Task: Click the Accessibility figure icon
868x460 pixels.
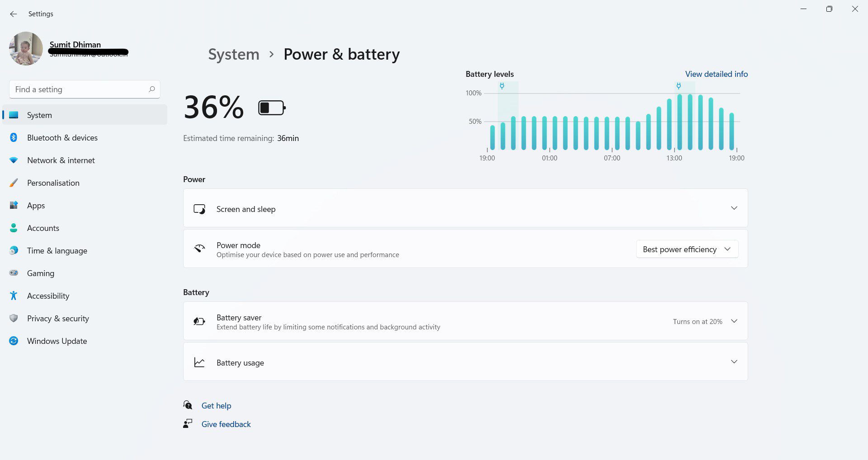Action: [14, 296]
